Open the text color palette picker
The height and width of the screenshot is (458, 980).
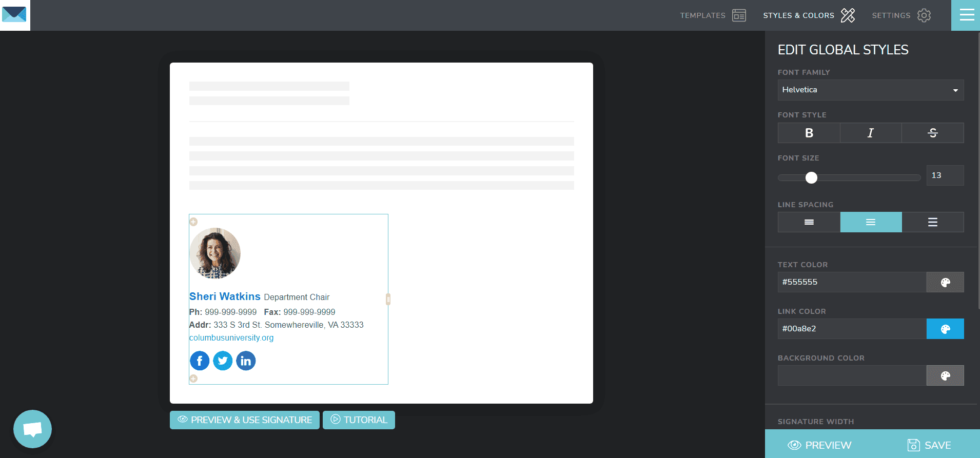click(945, 282)
